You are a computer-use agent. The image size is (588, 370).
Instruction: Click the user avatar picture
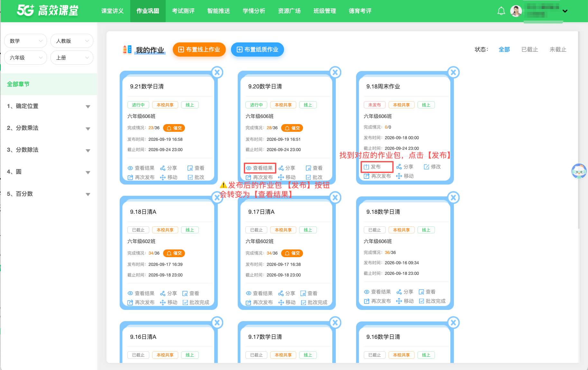516,11
